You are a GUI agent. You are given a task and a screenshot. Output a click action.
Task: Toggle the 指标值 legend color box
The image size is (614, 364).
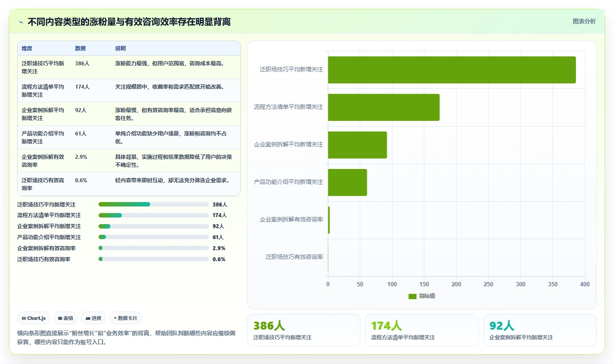point(413,296)
